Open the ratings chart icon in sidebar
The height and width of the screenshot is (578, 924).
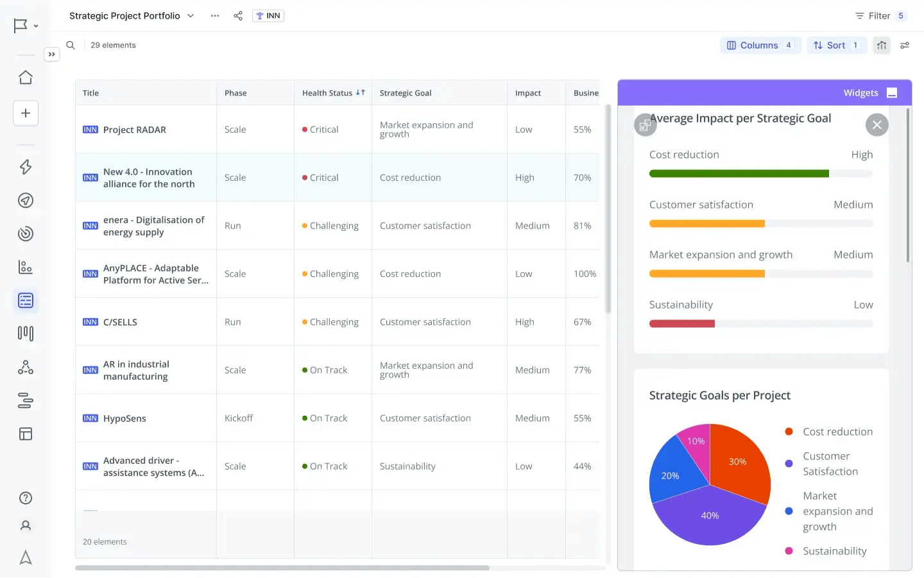(x=26, y=267)
